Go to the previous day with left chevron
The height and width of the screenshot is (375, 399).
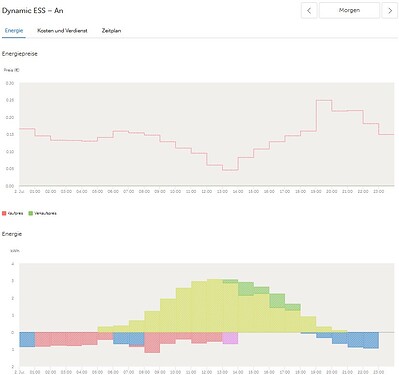pos(309,11)
